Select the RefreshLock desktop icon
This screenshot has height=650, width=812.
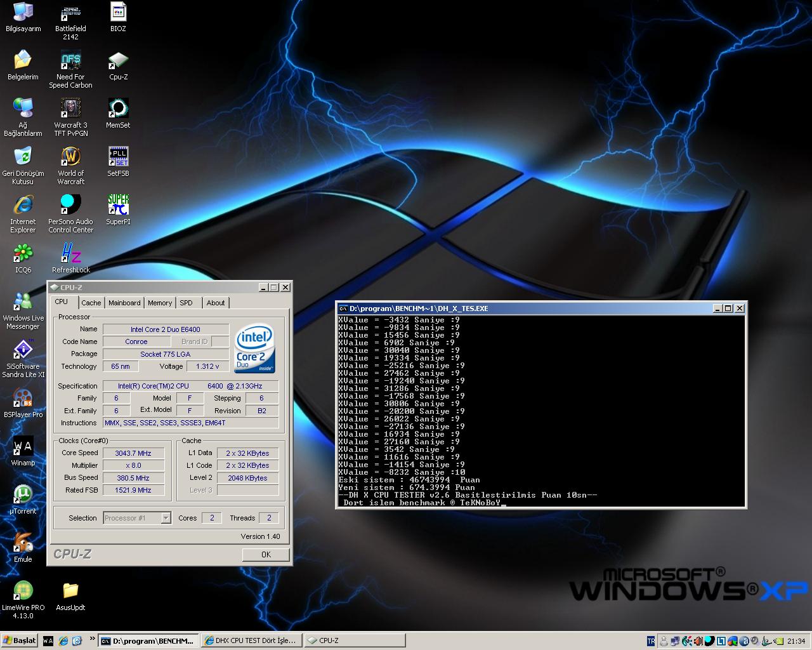[x=70, y=258]
